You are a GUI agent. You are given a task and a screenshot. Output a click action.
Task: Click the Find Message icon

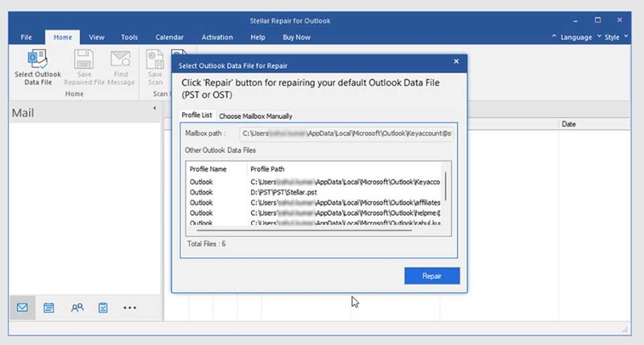tap(120, 60)
